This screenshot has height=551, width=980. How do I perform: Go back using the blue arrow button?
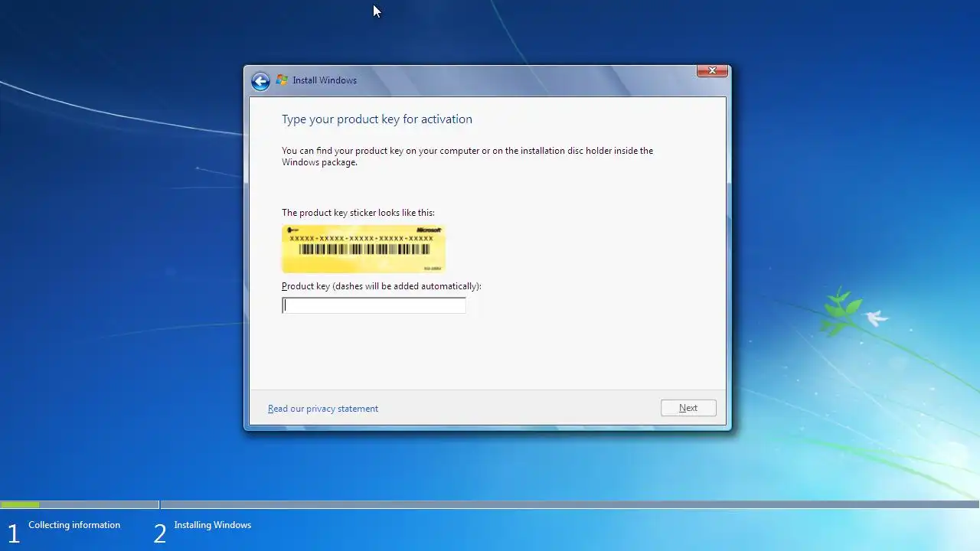tap(260, 81)
